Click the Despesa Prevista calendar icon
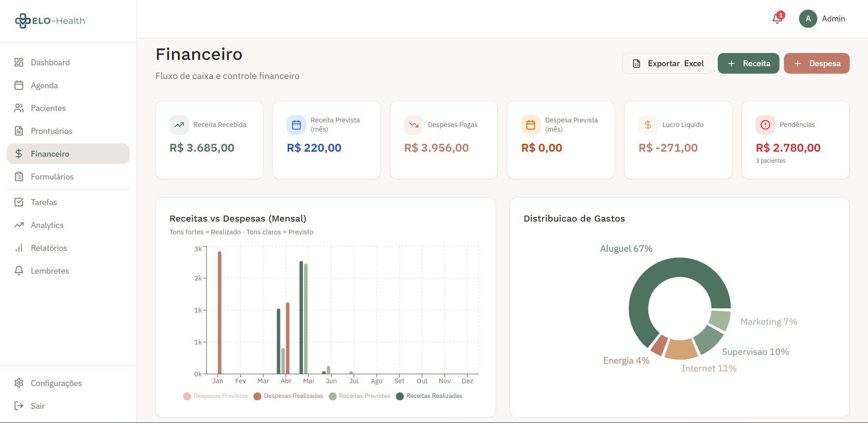 (x=531, y=125)
